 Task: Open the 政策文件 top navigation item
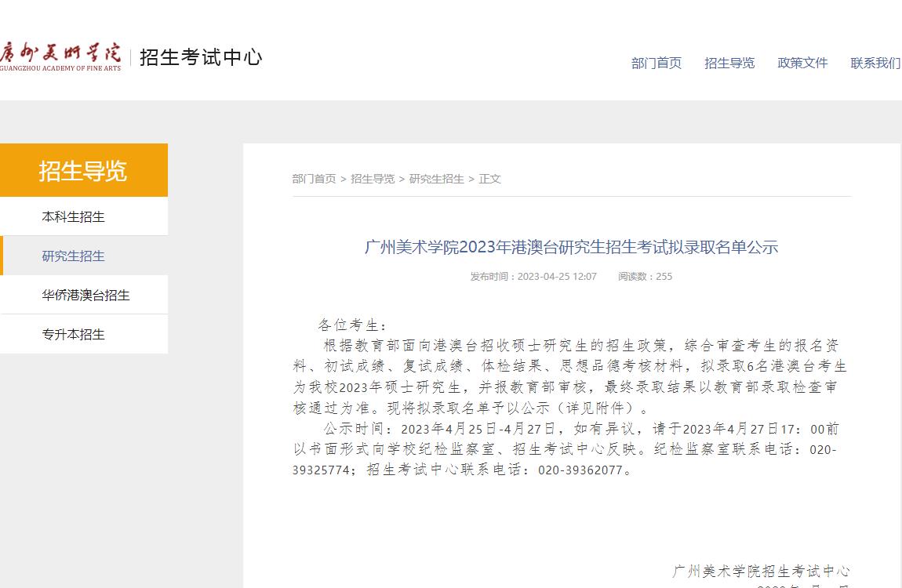(802, 64)
